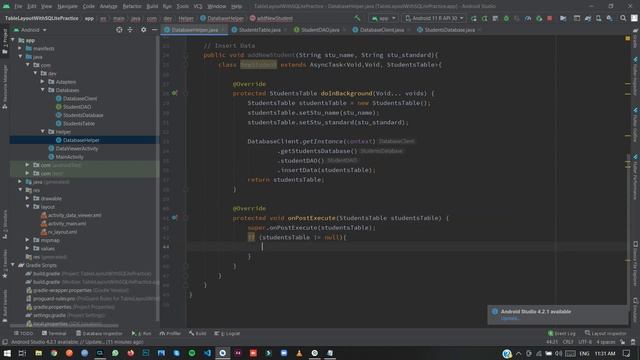The image size is (640, 360).
Task: Open the File menu
Action: tap(18, 6)
